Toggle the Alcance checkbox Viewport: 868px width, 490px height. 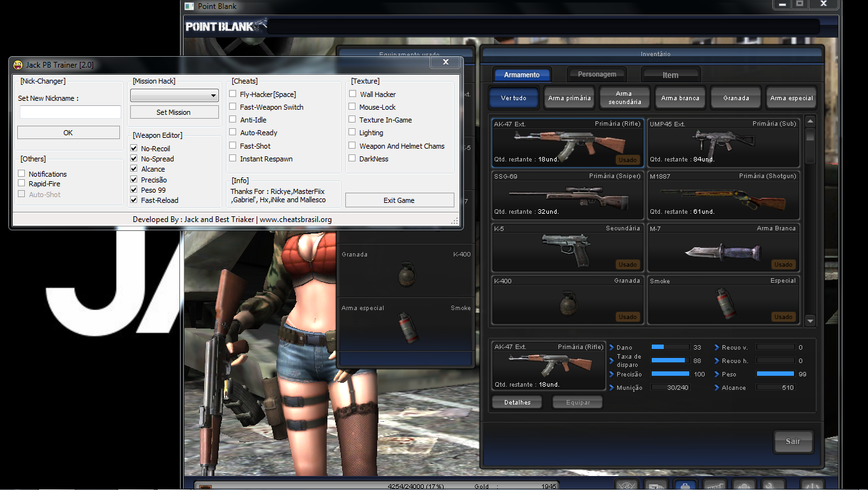134,168
